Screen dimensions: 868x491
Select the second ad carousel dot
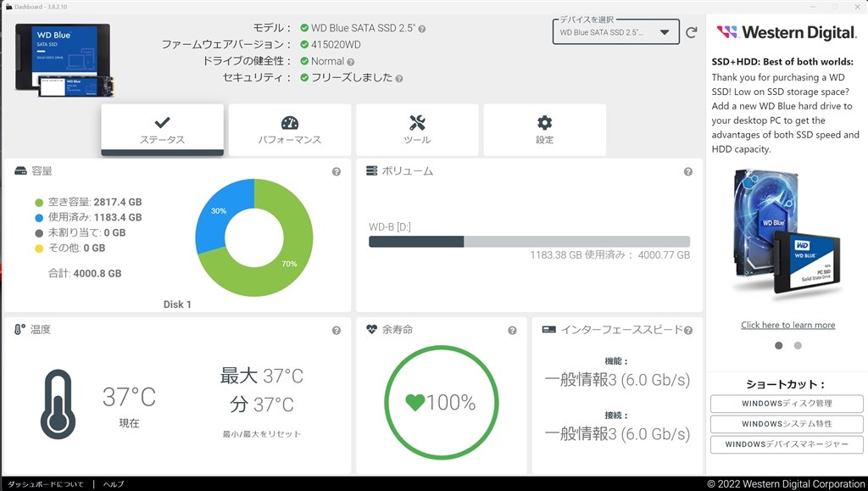point(798,345)
